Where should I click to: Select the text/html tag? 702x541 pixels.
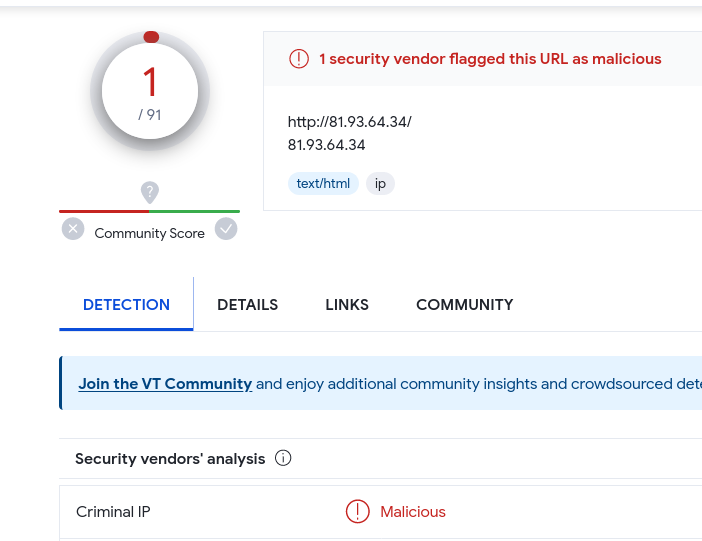(323, 184)
